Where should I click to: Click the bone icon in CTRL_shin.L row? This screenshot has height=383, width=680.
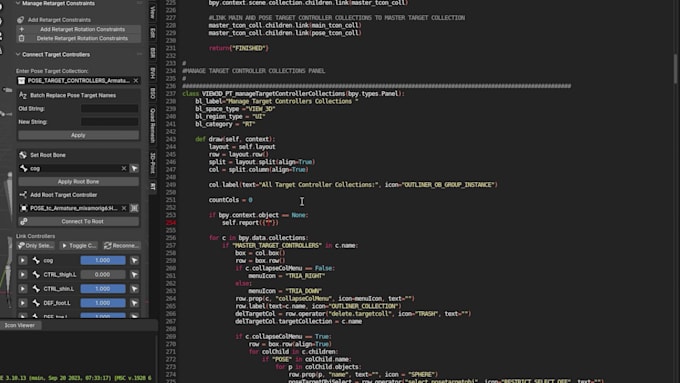(36, 289)
